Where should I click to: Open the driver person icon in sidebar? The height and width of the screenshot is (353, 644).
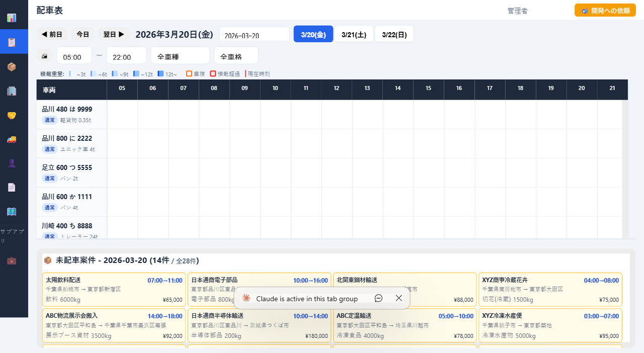tap(14, 163)
